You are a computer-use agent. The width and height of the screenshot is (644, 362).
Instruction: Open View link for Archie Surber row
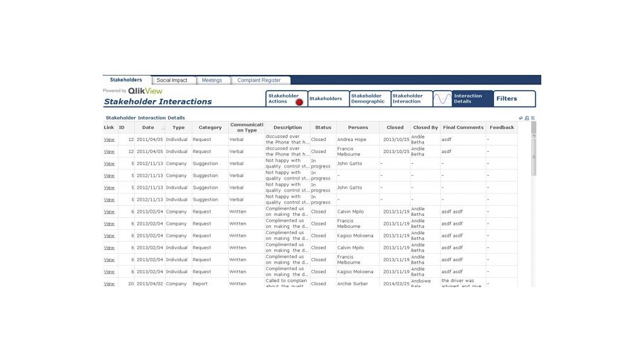(x=109, y=283)
